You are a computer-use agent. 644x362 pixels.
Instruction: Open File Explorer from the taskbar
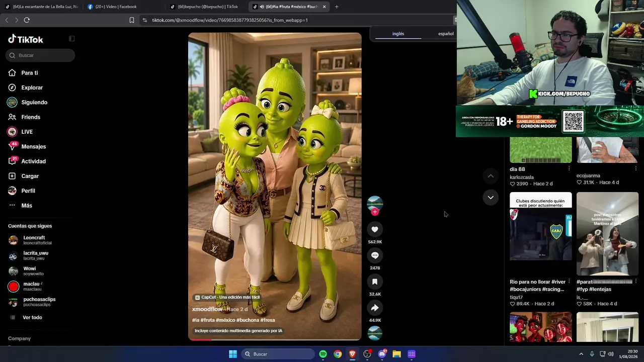tap(396, 354)
